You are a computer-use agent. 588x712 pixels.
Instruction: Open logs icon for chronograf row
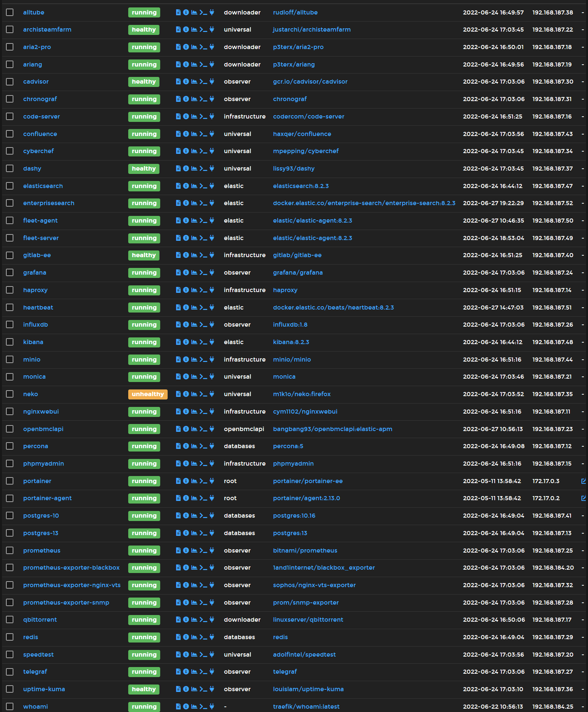pyautogui.click(x=178, y=99)
